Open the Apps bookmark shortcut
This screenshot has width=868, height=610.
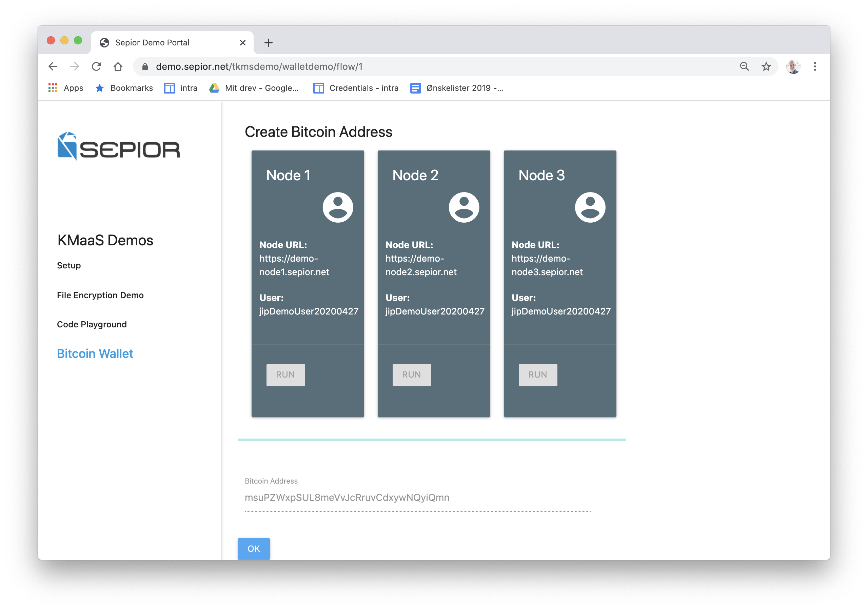pos(66,88)
